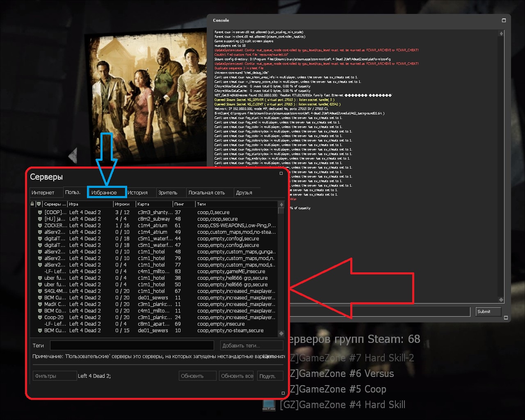This screenshot has height=420, width=525.
Task: Open the Локальная сеть tab
Action: tap(206, 193)
